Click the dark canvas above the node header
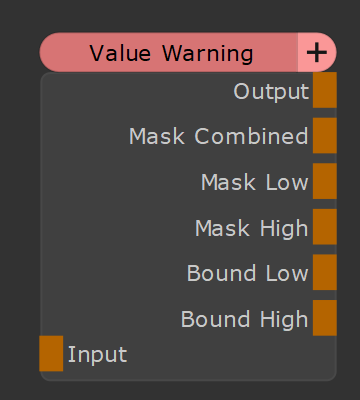The height and width of the screenshot is (400, 360). point(180,16)
